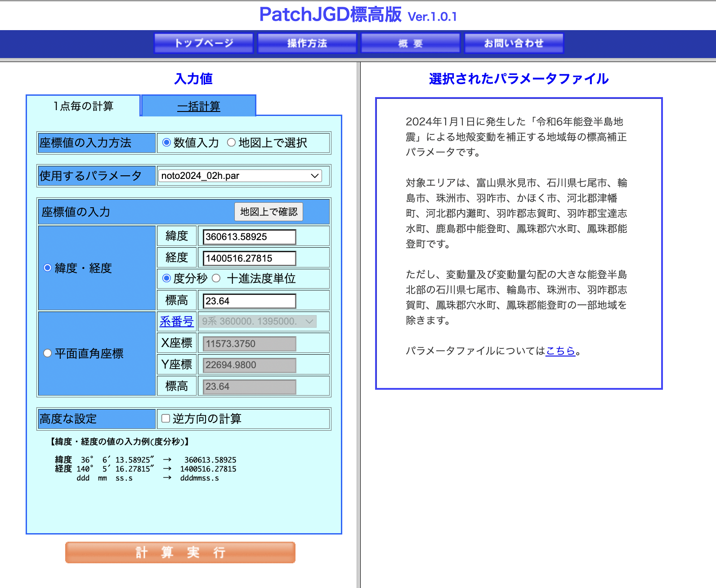Select the 度分秒 radio option
Screen dimensions: 716x588
(167, 278)
